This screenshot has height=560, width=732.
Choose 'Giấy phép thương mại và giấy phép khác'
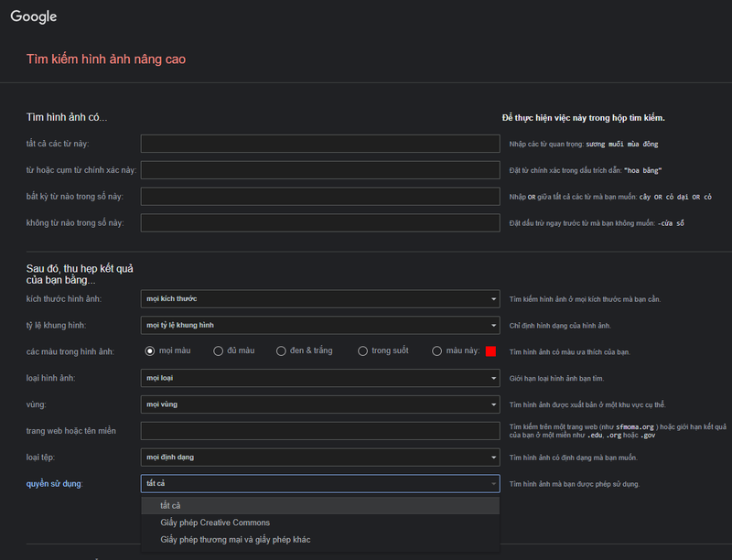(320, 540)
